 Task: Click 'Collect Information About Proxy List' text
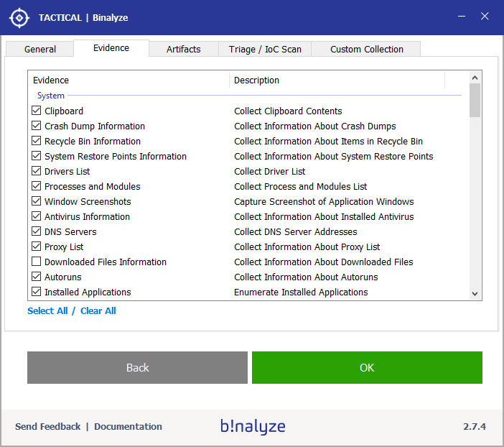(307, 246)
